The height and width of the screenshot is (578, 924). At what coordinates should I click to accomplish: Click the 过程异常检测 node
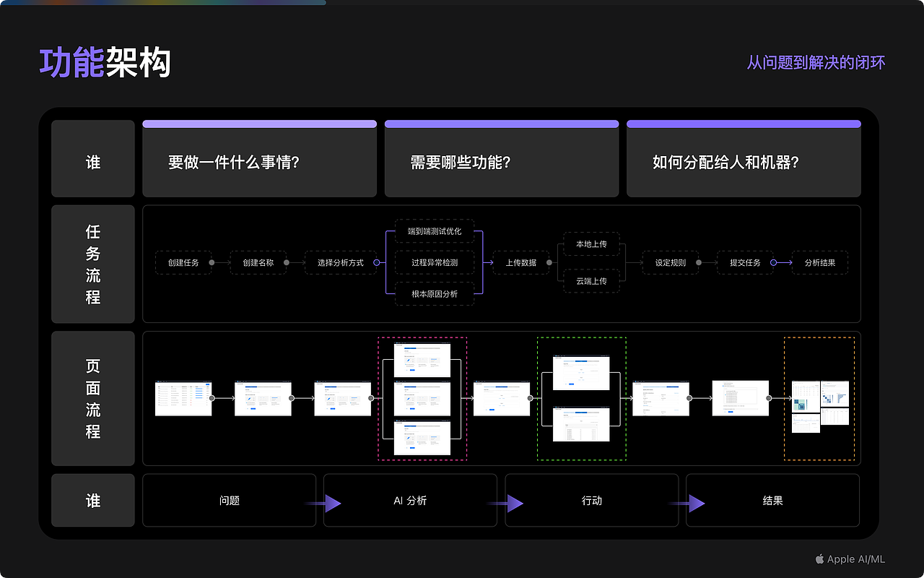click(433, 262)
